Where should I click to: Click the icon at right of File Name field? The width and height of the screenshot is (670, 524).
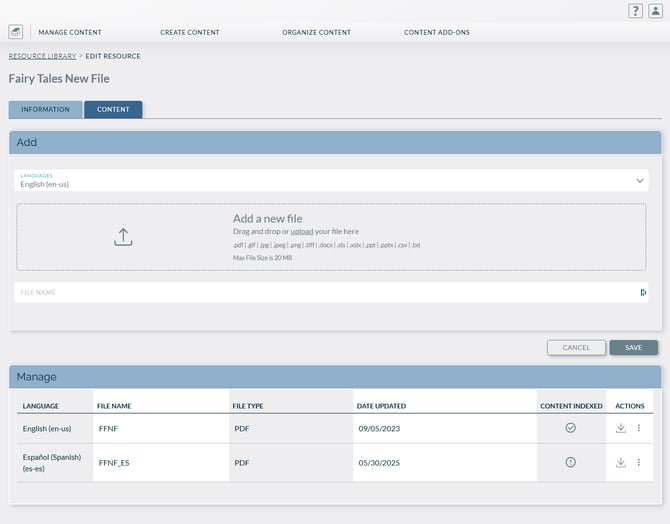(643, 293)
